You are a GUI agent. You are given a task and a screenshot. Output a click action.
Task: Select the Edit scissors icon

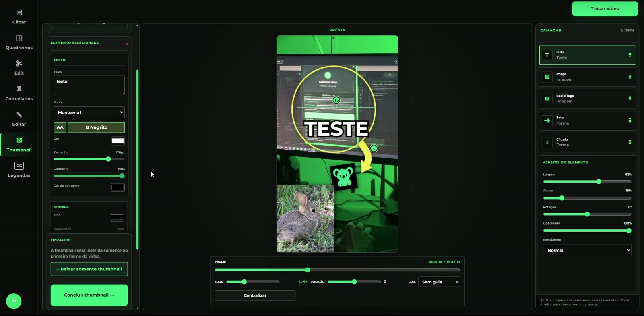[x=19, y=64]
